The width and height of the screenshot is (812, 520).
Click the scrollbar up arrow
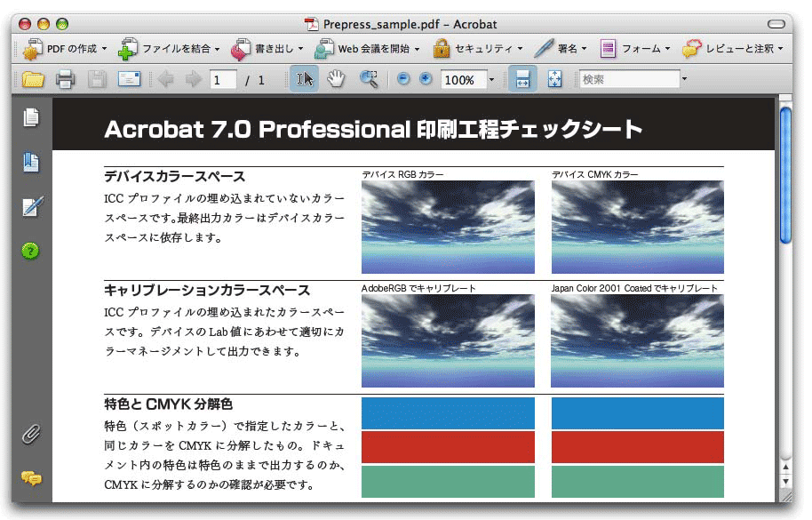click(x=785, y=468)
